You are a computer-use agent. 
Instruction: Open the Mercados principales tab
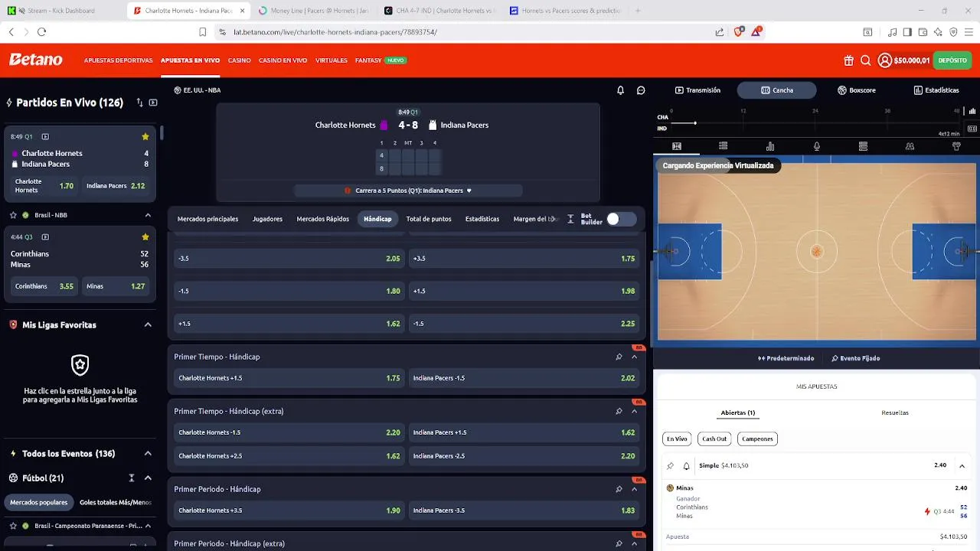coord(207,219)
